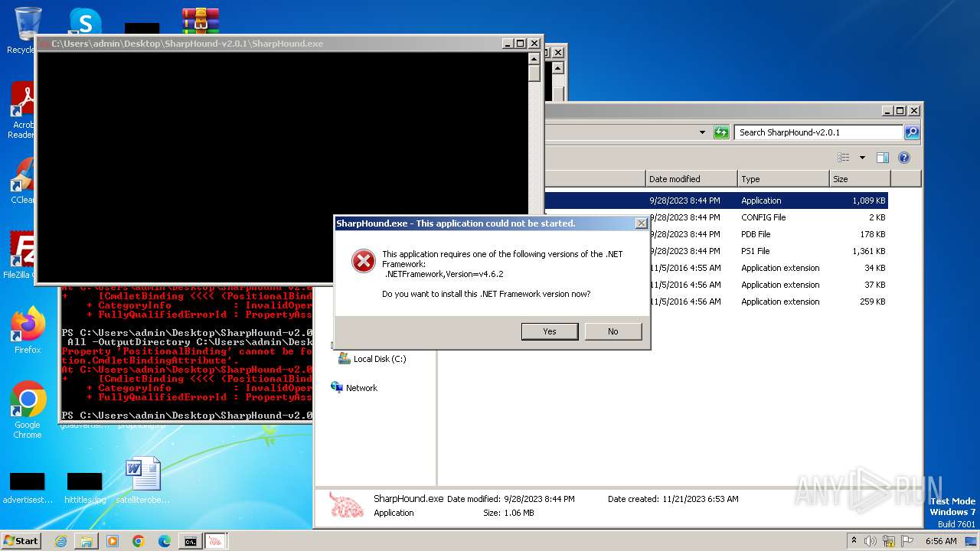
Task: Open the CCleaner desktop icon
Action: tap(21, 181)
